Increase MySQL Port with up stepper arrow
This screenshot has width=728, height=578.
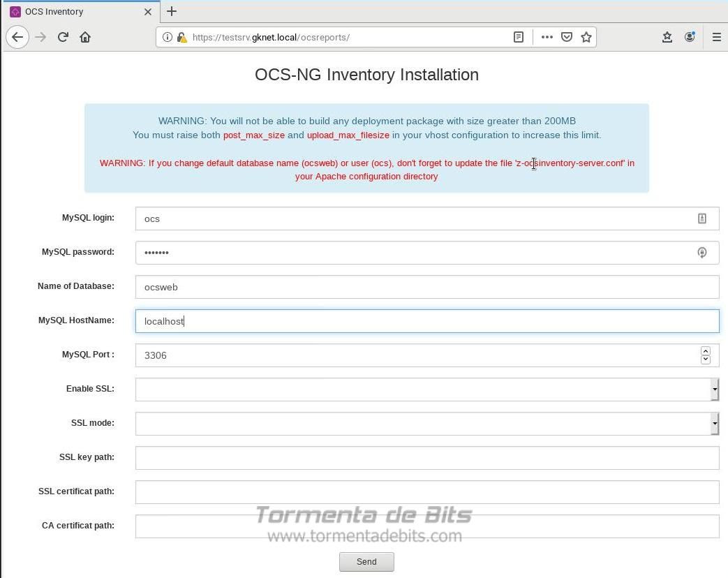[706, 351]
